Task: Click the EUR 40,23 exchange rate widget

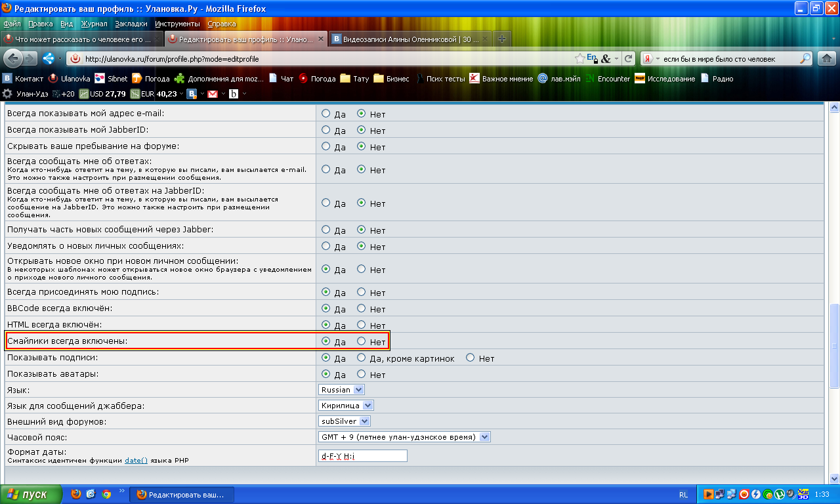Action: [x=154, y=94]
